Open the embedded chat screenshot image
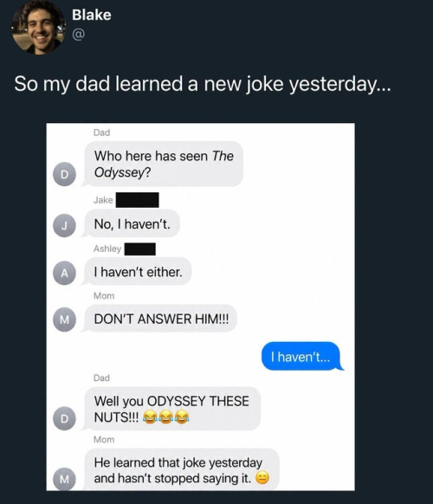Image resolution: width=433 pixels, height=504 pixels. click(201, 307)
